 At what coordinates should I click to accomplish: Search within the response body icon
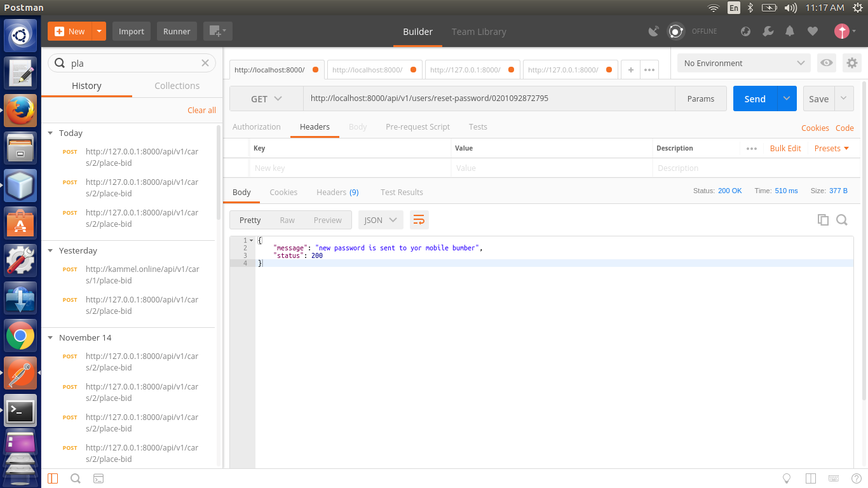tap(842, 220)
